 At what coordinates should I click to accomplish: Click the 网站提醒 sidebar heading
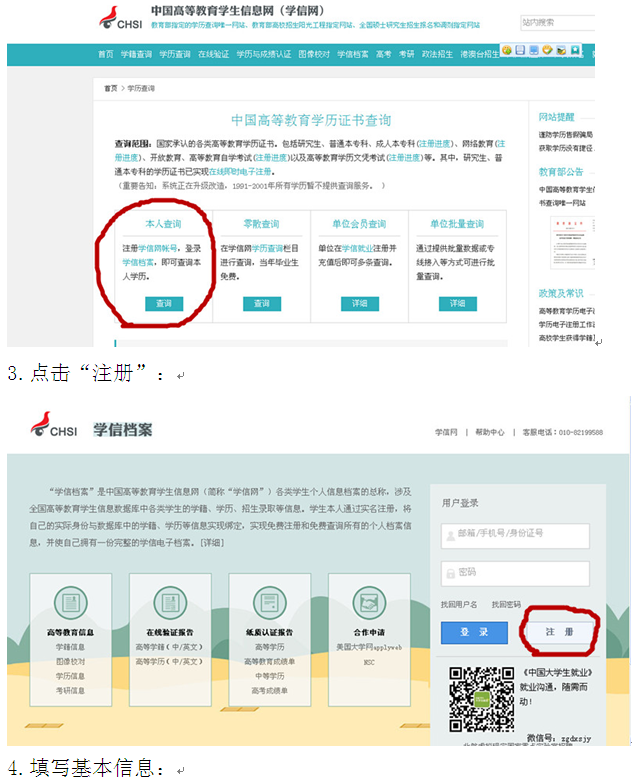pyautogui.click(x=556, y=117)
